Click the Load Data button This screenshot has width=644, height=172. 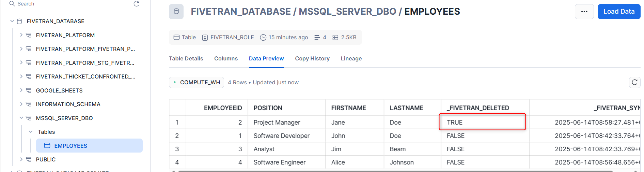tap(619, 12)
